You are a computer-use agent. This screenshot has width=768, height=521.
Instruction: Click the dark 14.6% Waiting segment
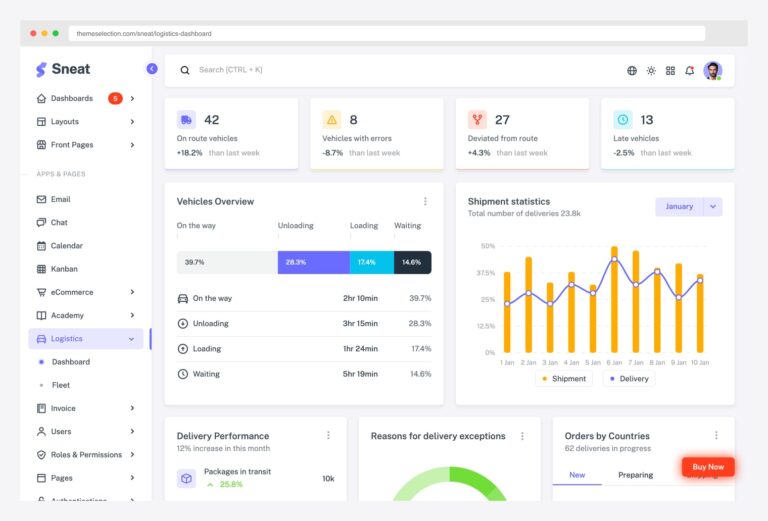pyautogui.click(x=412, y=262)
